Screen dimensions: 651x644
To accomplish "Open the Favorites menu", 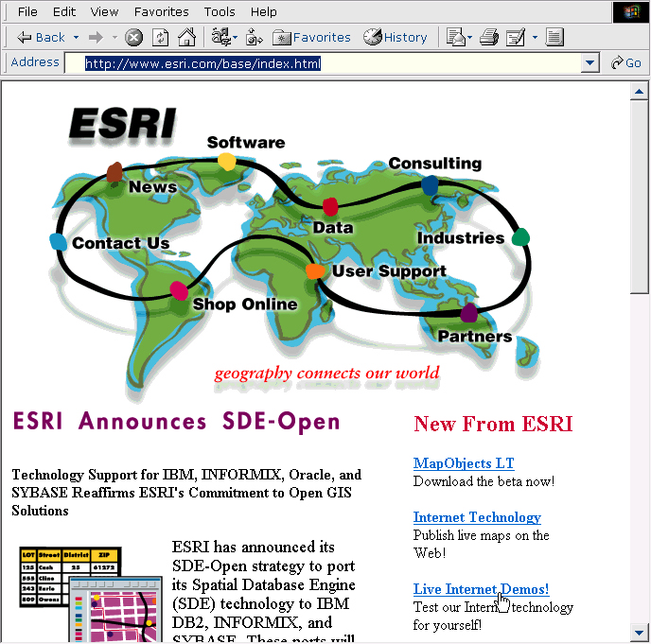I will click(161, 11).
